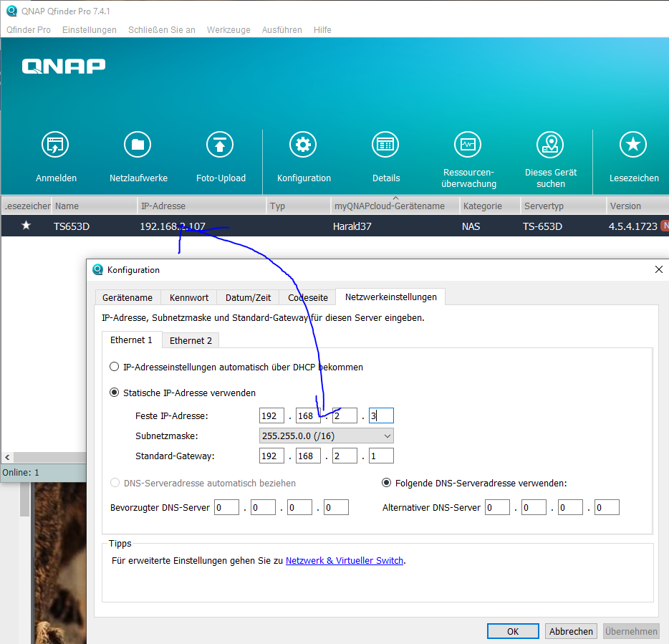Open Ressourcenüberwachung monitor icon
This screenshot has height=644, width=669.
pos(468,145)
